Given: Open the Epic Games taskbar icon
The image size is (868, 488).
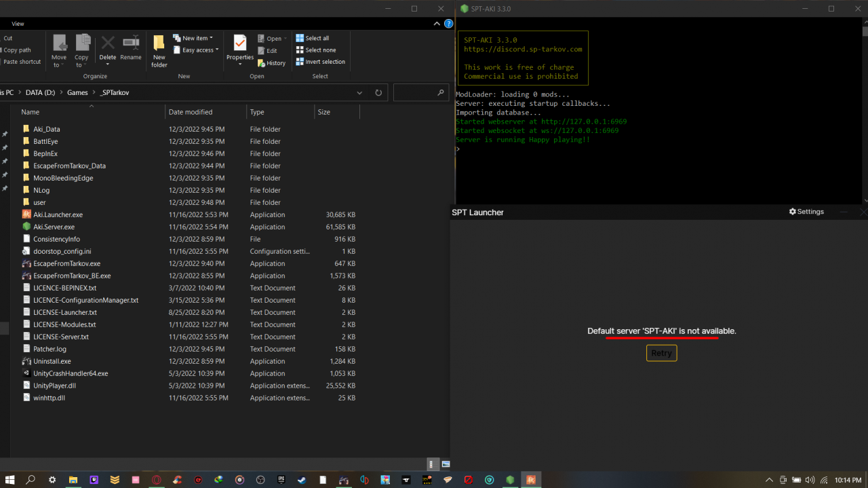Looking at the screenshot, I should pos(281,480).
